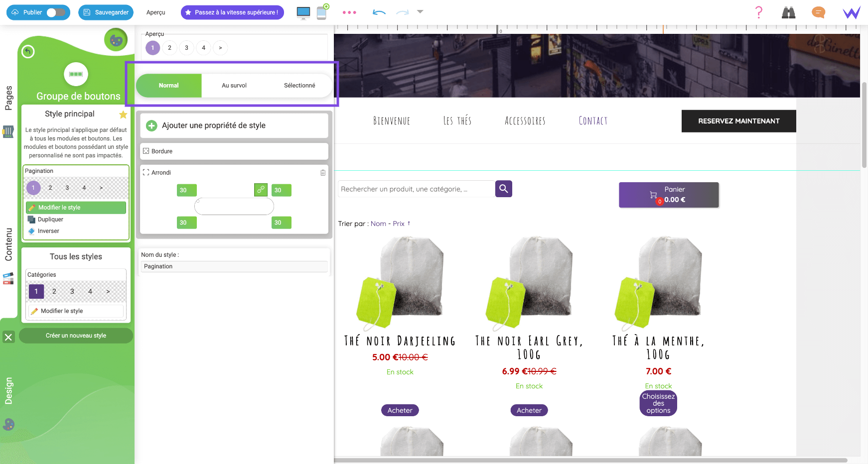Click page 2 in the Aperçu pagination
Image resolution: width=868 pixels, height=464 pixels.
(169, 48)
